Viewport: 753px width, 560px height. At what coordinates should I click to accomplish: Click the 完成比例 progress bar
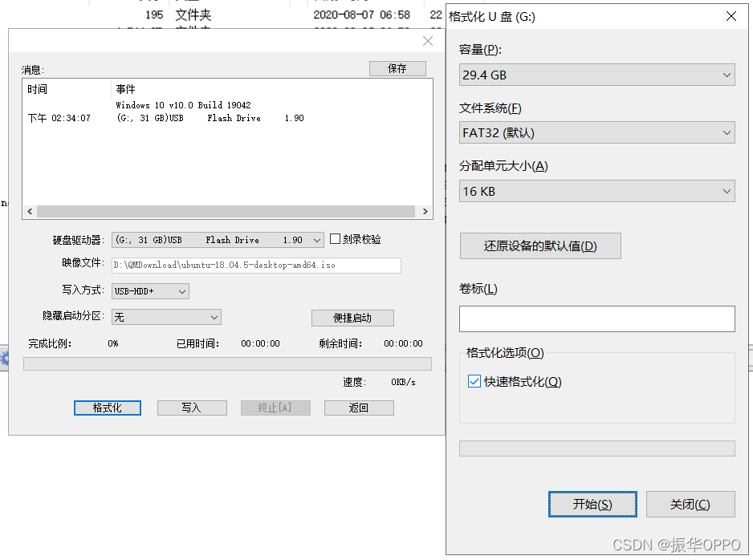[227, 363]
